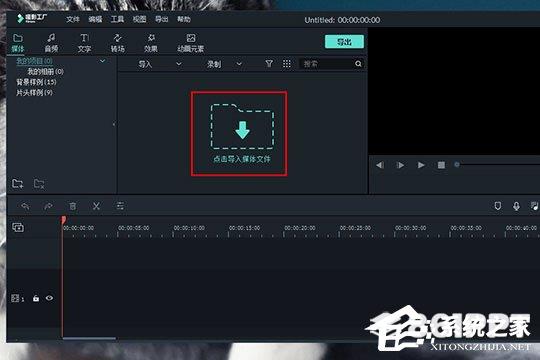
Task: Click the preview progress slider handle
Action: 457,165
